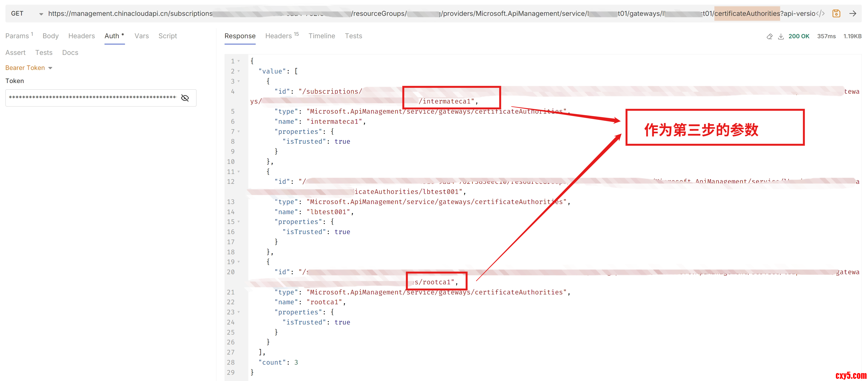Switch to the Params tab
This screenshot has width=868, height=381.
17,36
